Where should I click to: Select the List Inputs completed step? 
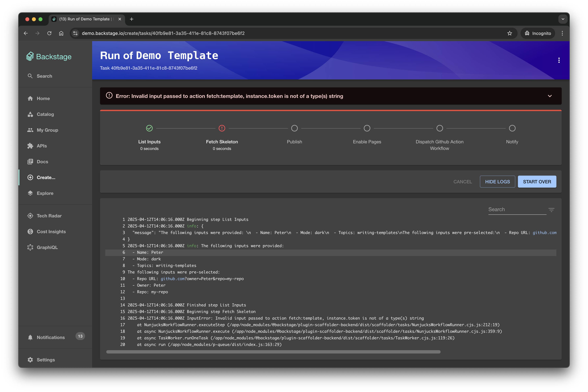click(x=149, y=128)
